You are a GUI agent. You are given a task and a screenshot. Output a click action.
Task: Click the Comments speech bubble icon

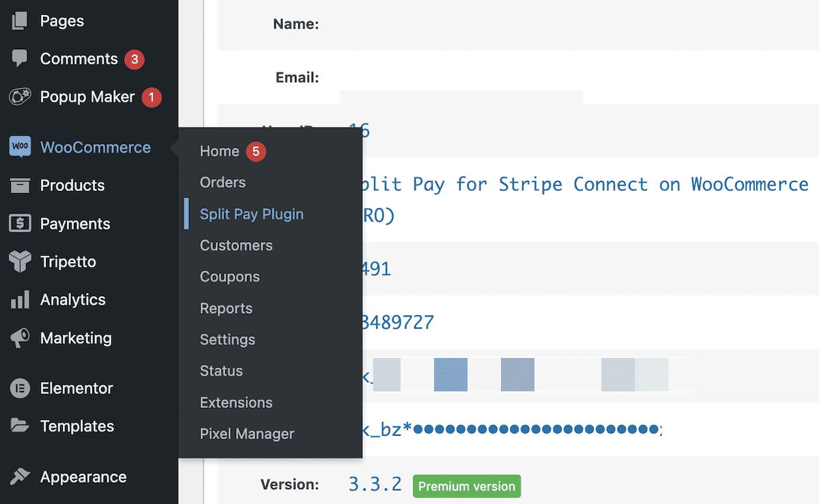pyautogui.click(x=20, y=59)
